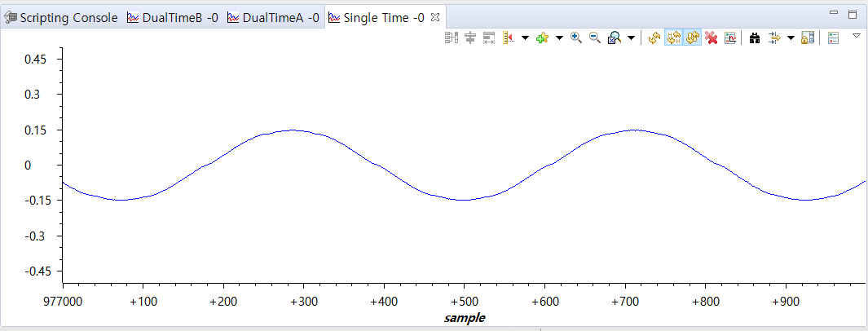Image resolution: width=868 pixels, height=331 pixels.
Task: Zoom in on the graph
Action: coord(576,38)
